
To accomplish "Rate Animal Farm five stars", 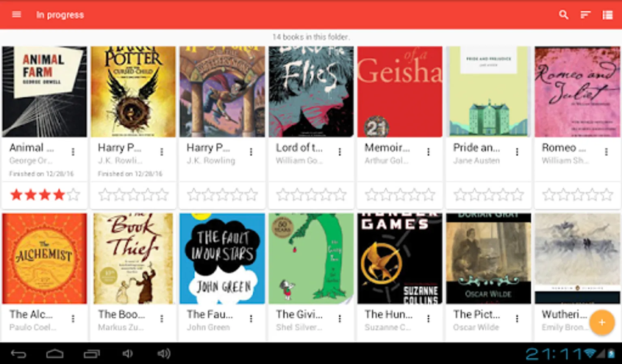I will (73, 195).
